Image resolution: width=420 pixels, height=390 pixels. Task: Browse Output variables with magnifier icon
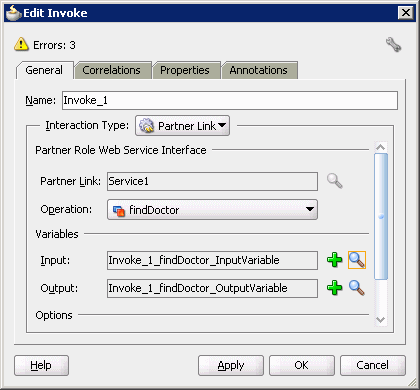tap(357, 288)
